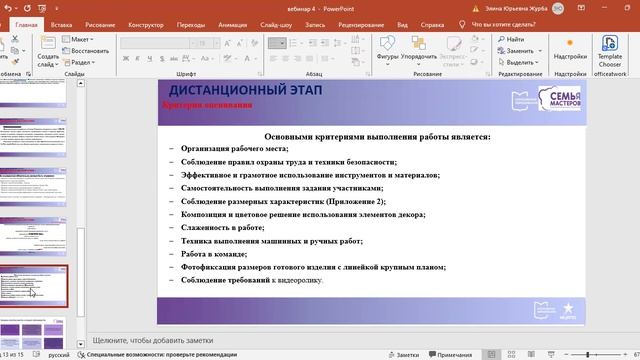Click Increase font size icon

(x=228, y=43)
